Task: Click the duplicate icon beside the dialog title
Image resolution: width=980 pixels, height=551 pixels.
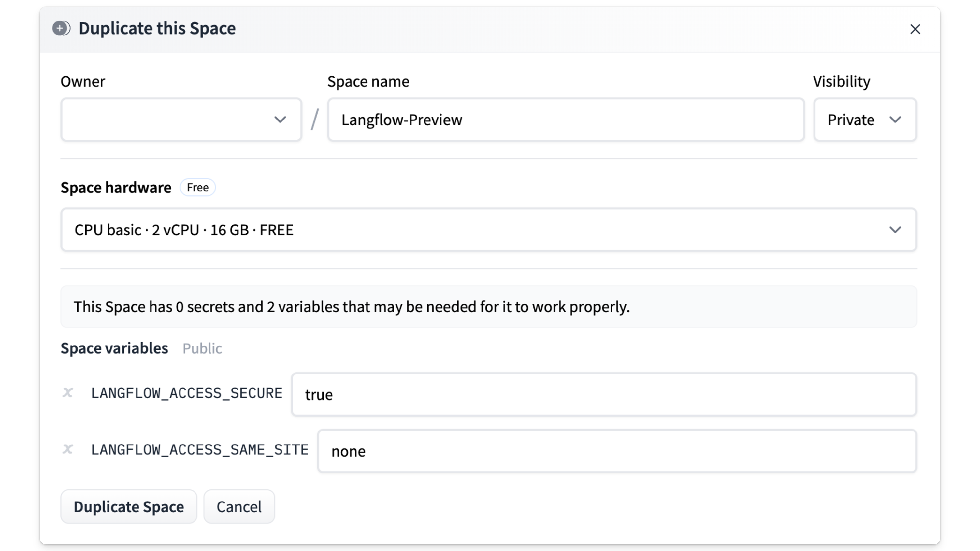Action: (61, 29)
